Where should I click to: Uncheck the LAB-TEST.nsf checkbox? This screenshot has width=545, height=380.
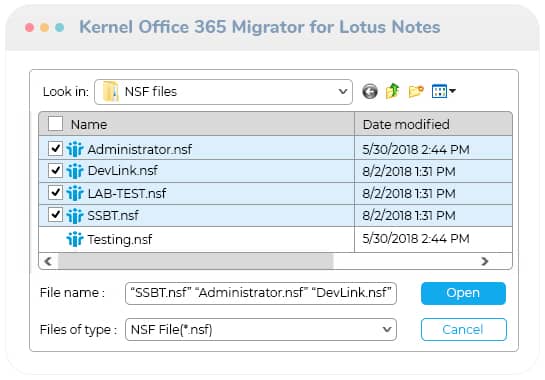click(x=55, y=193)
